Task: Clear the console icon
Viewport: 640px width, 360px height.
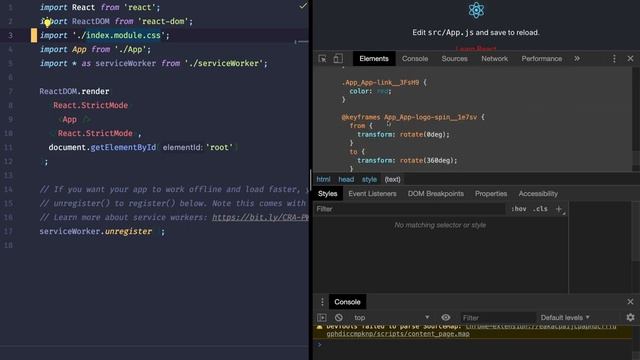Action: tap(339, 318)
